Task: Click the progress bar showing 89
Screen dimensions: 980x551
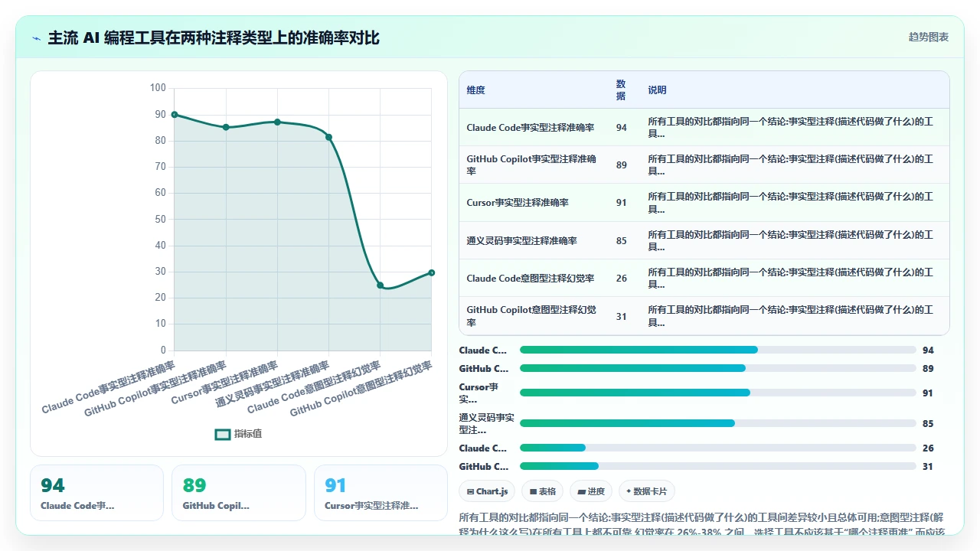Action: 718,368
